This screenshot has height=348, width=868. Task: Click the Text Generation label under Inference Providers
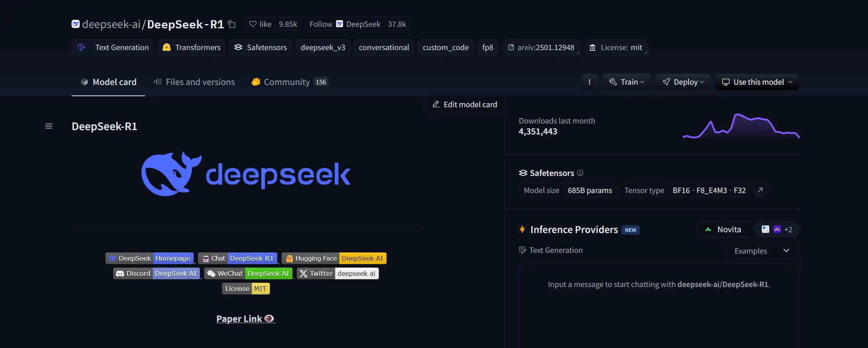pos(556,250)
